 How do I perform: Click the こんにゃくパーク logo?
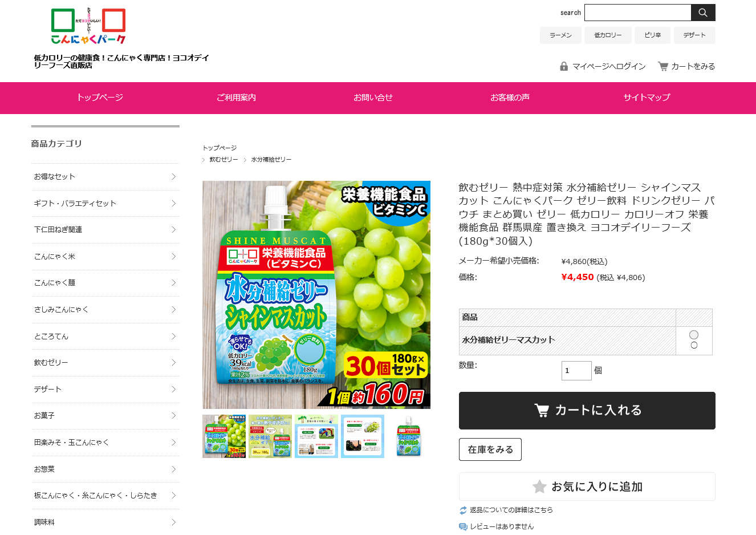[88, 26]
